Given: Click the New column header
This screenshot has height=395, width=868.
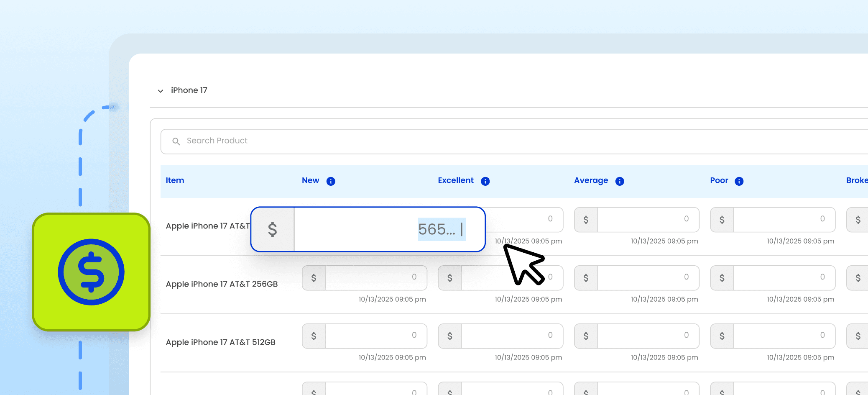Looking at the screenshot, I should pyautogui.click(x=311, y=180).
